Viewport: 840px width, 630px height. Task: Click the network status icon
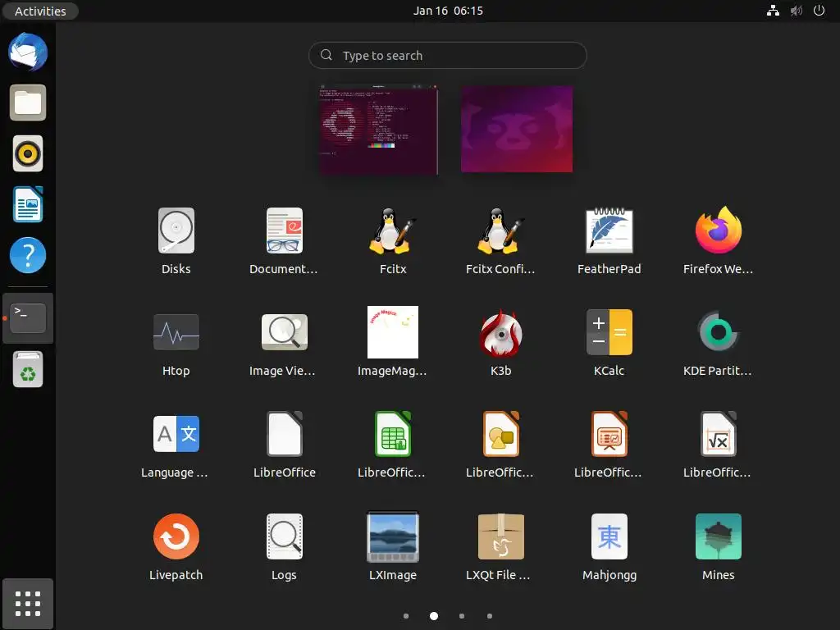(773, 11)
